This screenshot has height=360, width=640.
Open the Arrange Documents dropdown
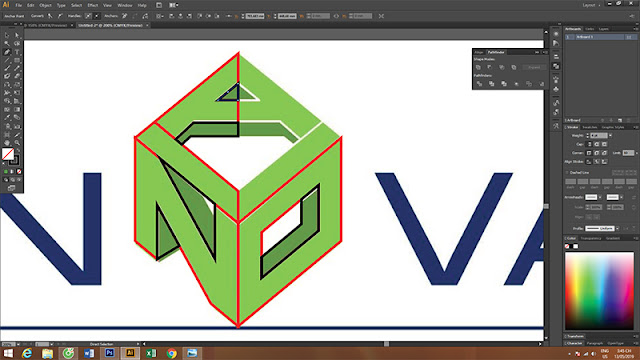click(173, 5)
